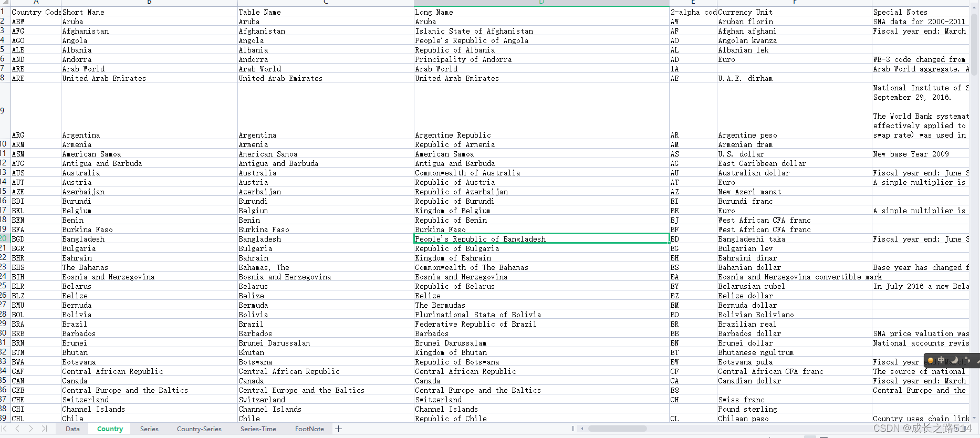Image resolution: width=980 pixels, height=438 pixels.
Task: Click the moon icon in IME toolbar
Action: pyautogui.click(x=955, y=360)
